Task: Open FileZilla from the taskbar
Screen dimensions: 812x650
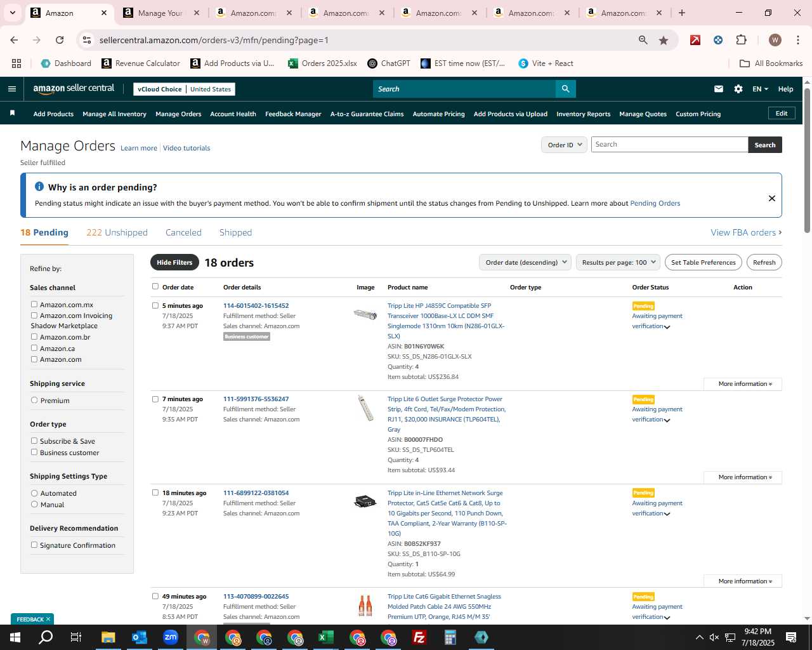Action: pos(419,637)
